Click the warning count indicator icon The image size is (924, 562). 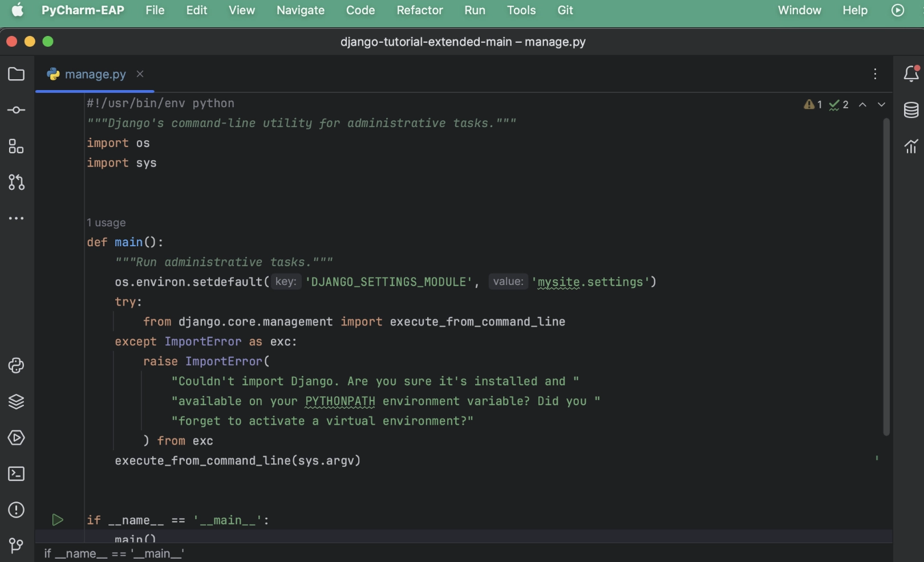pos(813,104)
